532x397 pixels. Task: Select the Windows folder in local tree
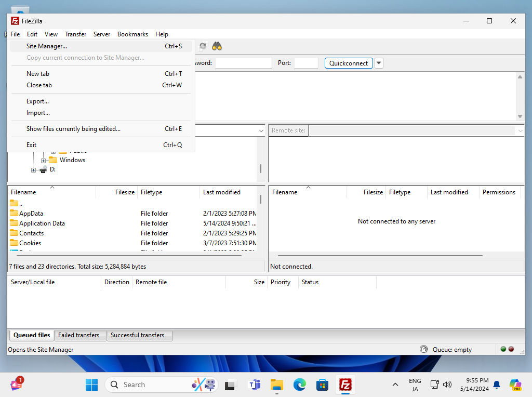(72, 160)
